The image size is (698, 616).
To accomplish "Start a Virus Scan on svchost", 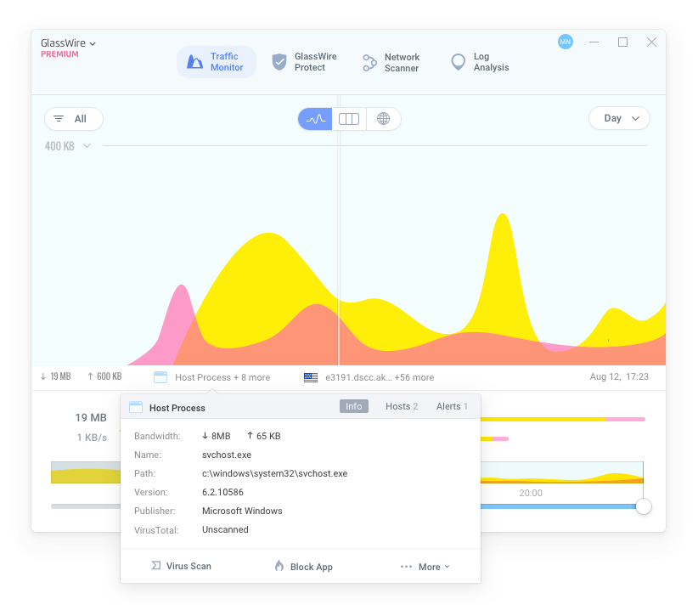I will (181, 566).
